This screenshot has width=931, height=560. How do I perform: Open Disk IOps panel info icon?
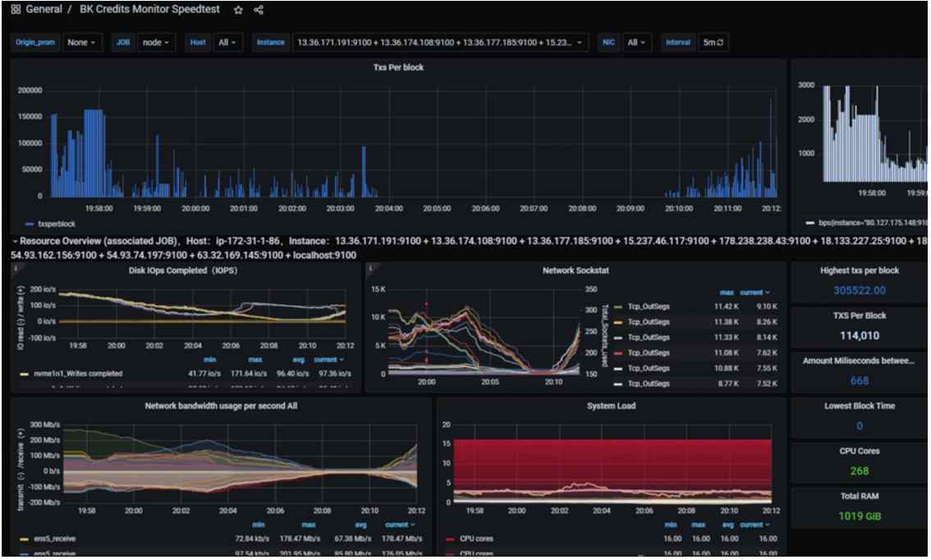coord(16,269)
